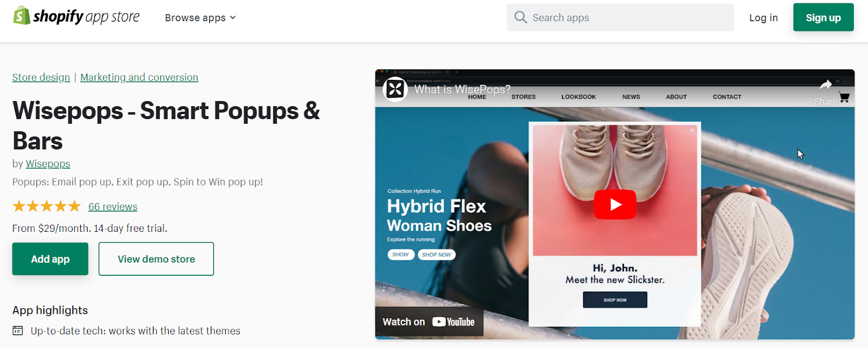868x348 pixels.
Task: Expand the Browse apps dropdown
Action: [x=200, y=17]
